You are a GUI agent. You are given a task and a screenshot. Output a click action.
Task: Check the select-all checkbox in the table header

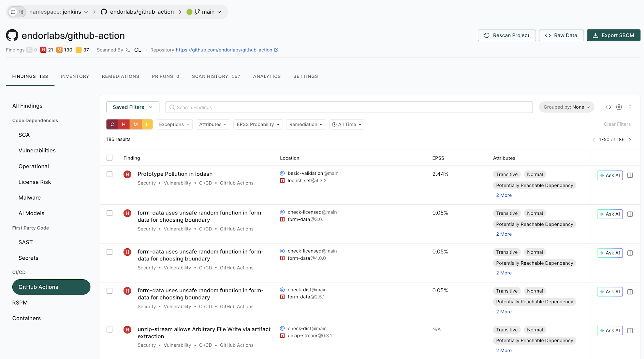point(110,158)
